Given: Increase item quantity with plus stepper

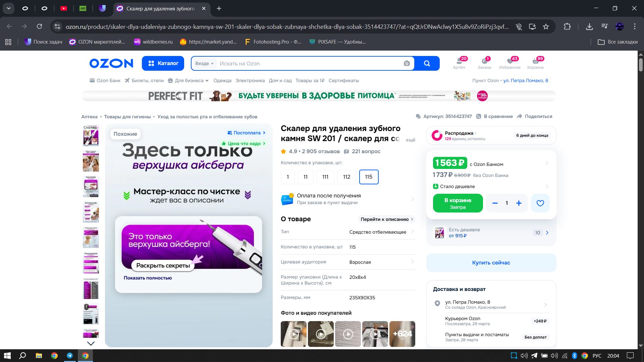Looking at the screenshot, I should 519,203.
